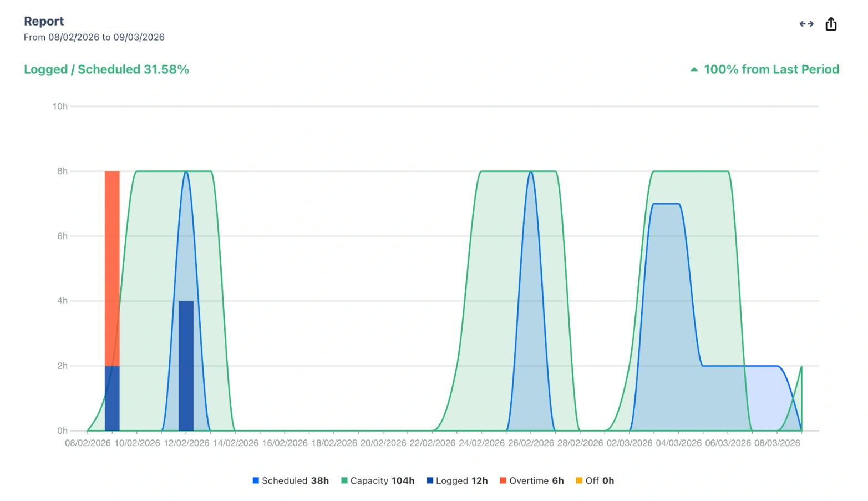This screenshot has height=501, width=868.
Task: Toggle the Scheduled series in legend
Action: point(291,480)
